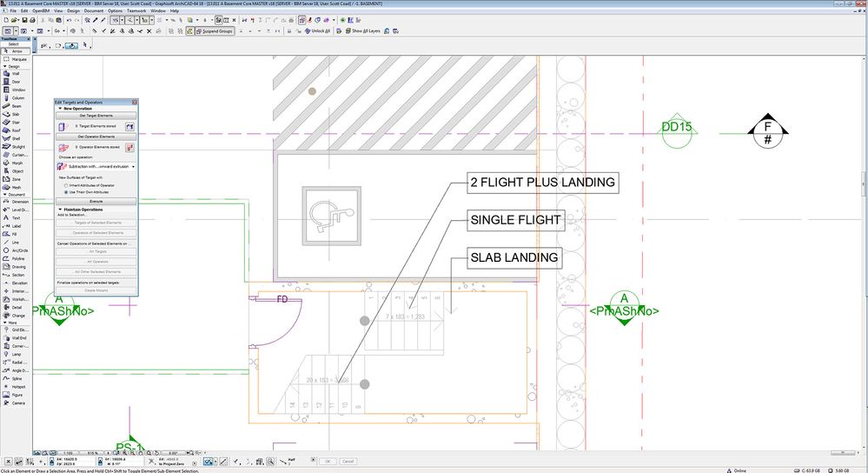The image size is (868, 473).
Task: Select the Shell tool
Action: (16, 138)
